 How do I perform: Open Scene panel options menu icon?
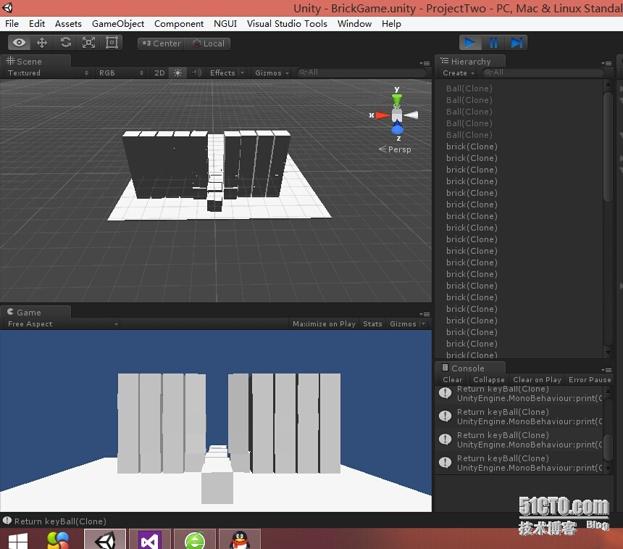[x=425, y=63]
